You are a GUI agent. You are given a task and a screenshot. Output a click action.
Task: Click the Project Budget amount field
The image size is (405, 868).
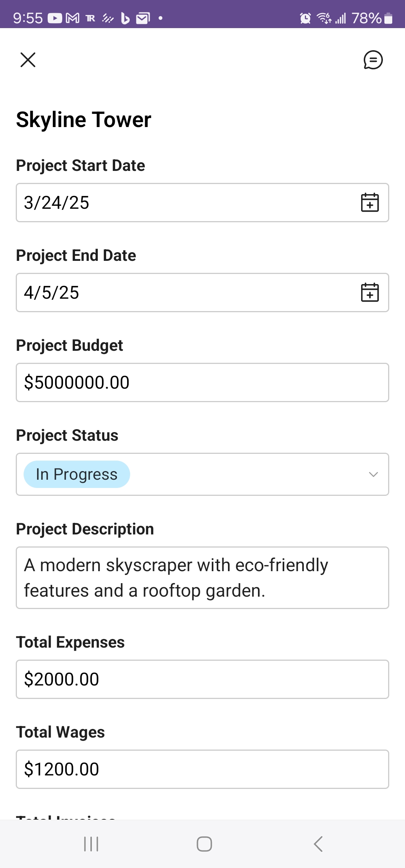(x=202, y=383)
